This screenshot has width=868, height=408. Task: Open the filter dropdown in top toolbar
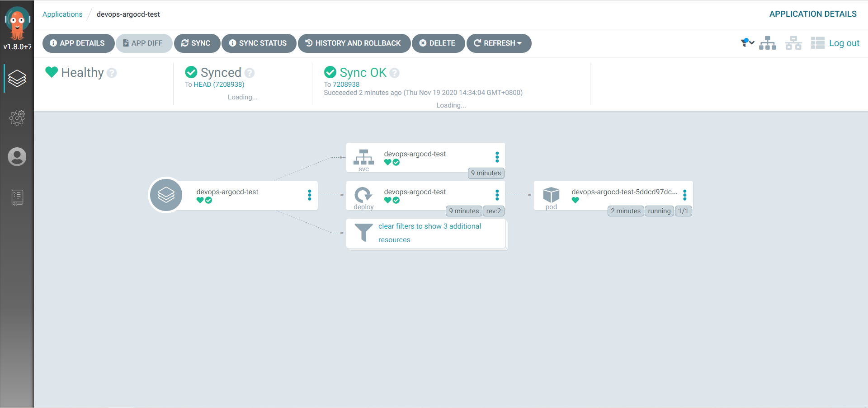[x=747, y=43]
